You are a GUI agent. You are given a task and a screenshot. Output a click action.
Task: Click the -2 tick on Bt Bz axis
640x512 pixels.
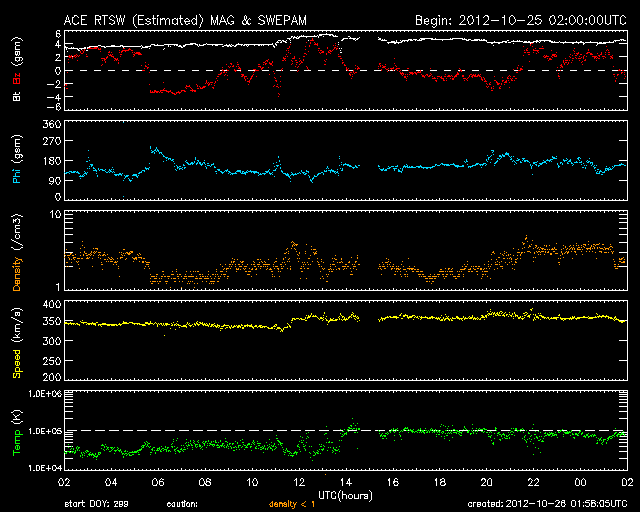point(54,84)
